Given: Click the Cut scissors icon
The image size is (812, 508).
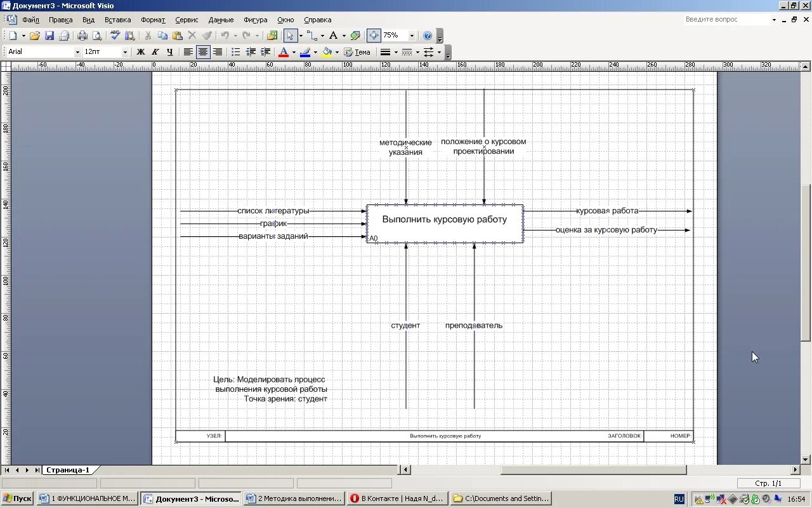Looking at the screenshot, I should click(148, 36).
